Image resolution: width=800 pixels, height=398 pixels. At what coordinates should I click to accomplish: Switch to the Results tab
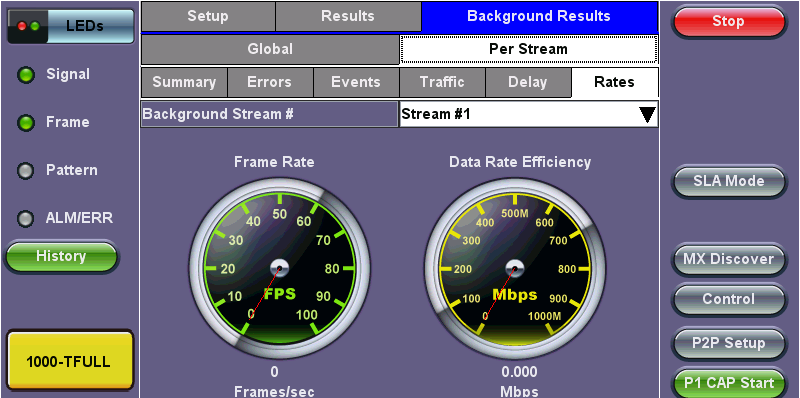(348, 16)
